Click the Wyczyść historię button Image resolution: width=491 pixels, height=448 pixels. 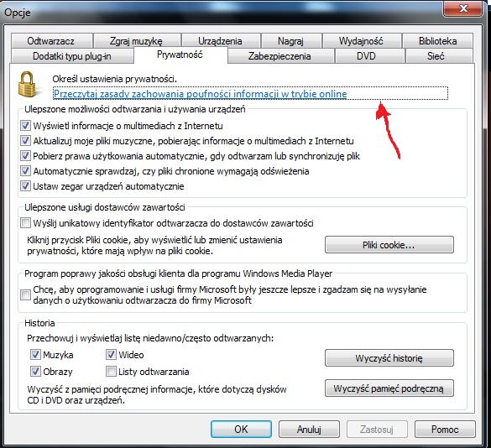(x=389, y=358)
